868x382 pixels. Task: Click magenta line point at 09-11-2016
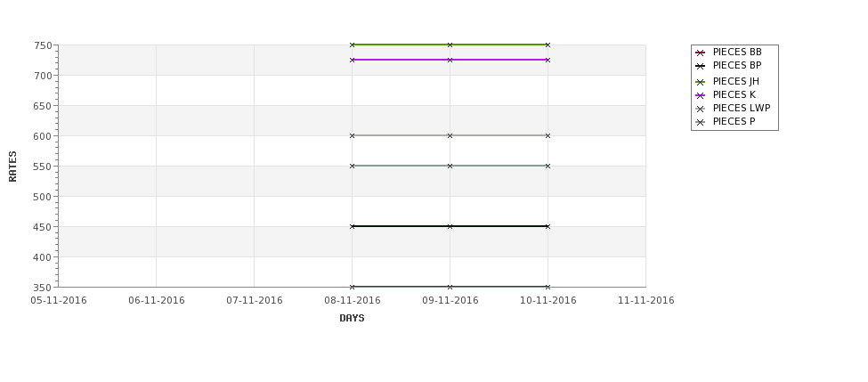point(450,60)
